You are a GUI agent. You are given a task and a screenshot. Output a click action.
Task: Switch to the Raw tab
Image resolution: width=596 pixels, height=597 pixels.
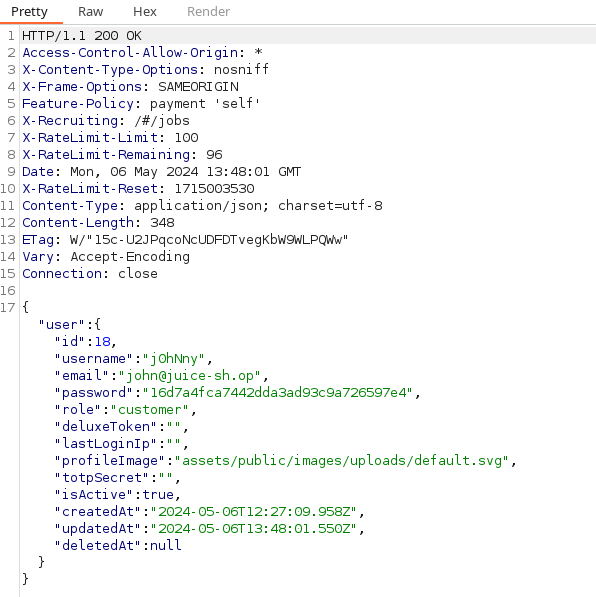[x=91, y=12]
